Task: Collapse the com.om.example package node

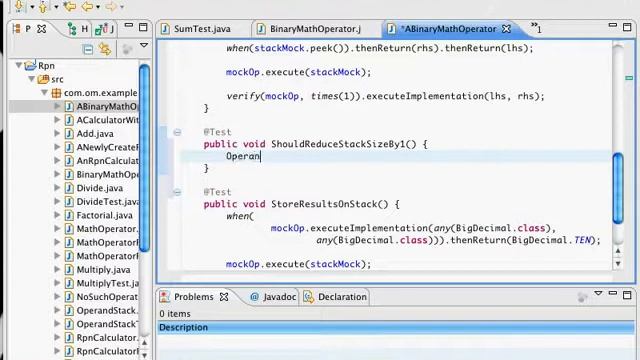Action: [44, 93]
